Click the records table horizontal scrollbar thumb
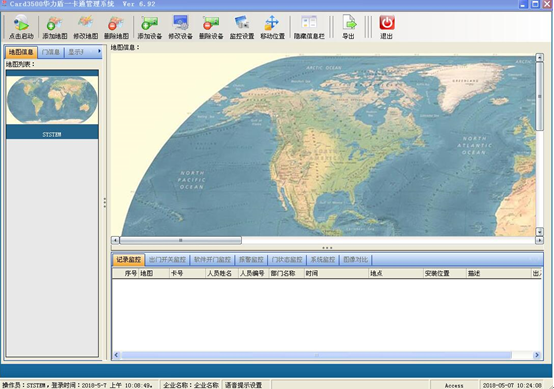 [317, 355]
